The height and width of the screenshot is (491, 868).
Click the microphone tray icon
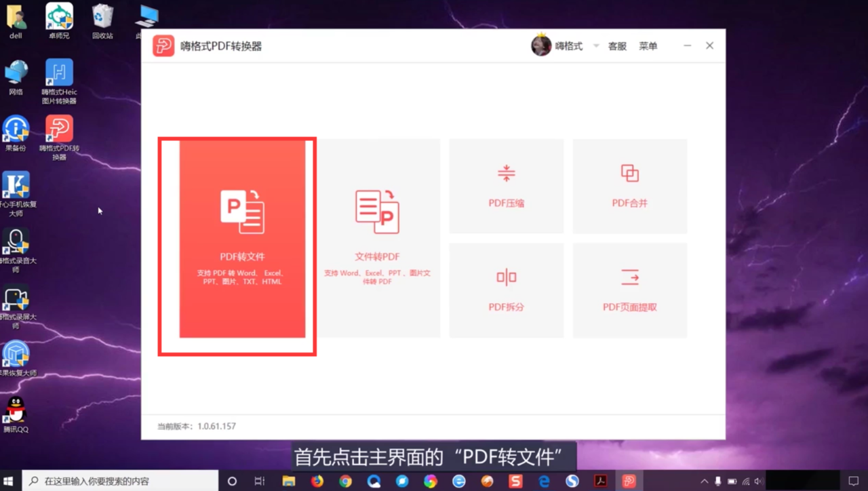pos(718,481)
